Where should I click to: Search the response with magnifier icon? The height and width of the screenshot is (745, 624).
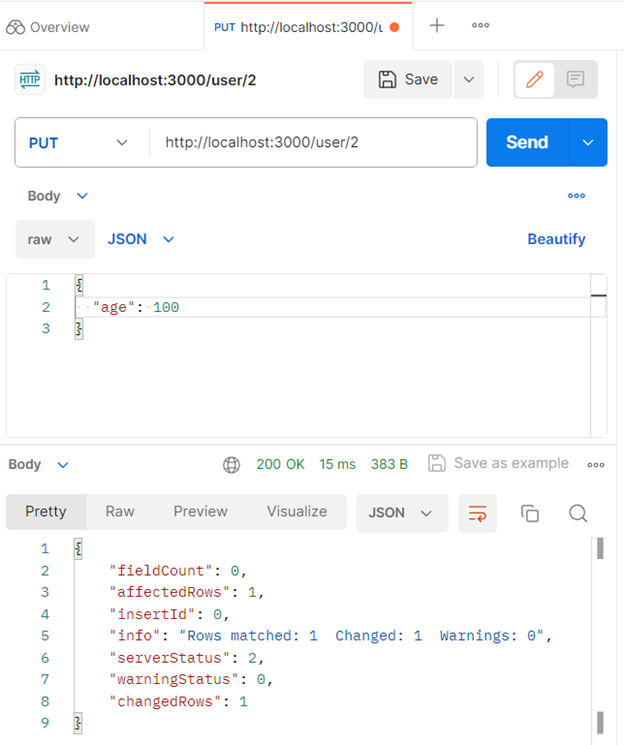tap(578, 513)
